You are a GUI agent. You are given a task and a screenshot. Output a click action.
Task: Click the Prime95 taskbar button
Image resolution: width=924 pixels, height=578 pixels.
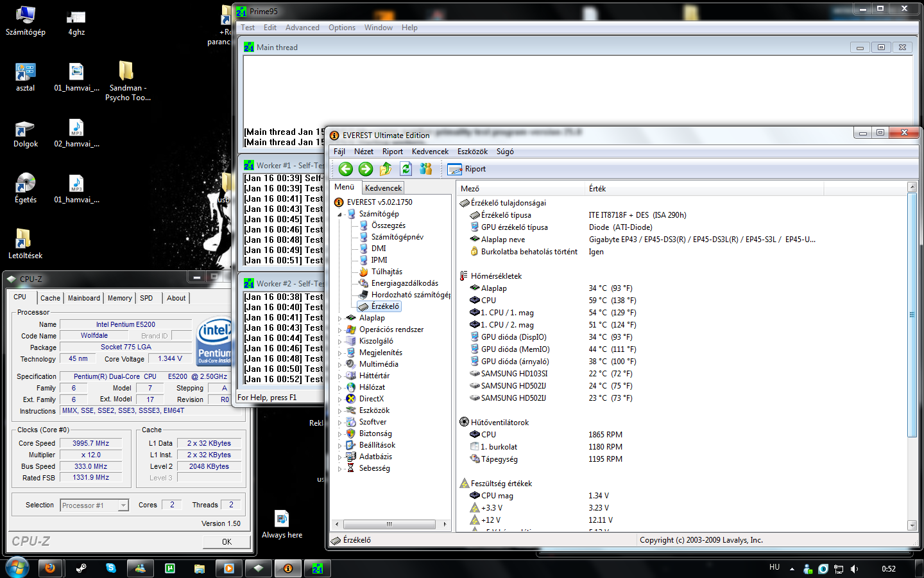coord(318,568)
